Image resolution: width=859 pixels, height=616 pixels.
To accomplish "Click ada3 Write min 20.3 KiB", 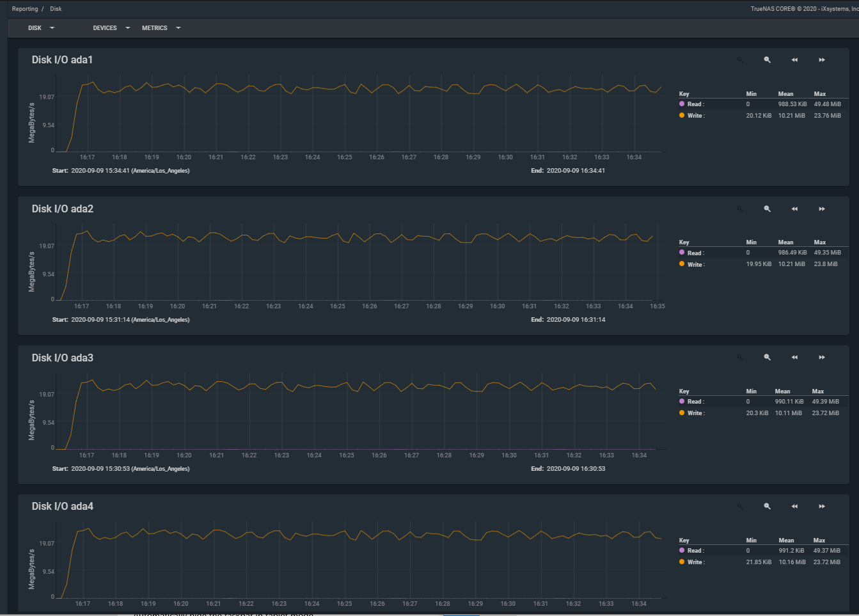I will (757, 413).
